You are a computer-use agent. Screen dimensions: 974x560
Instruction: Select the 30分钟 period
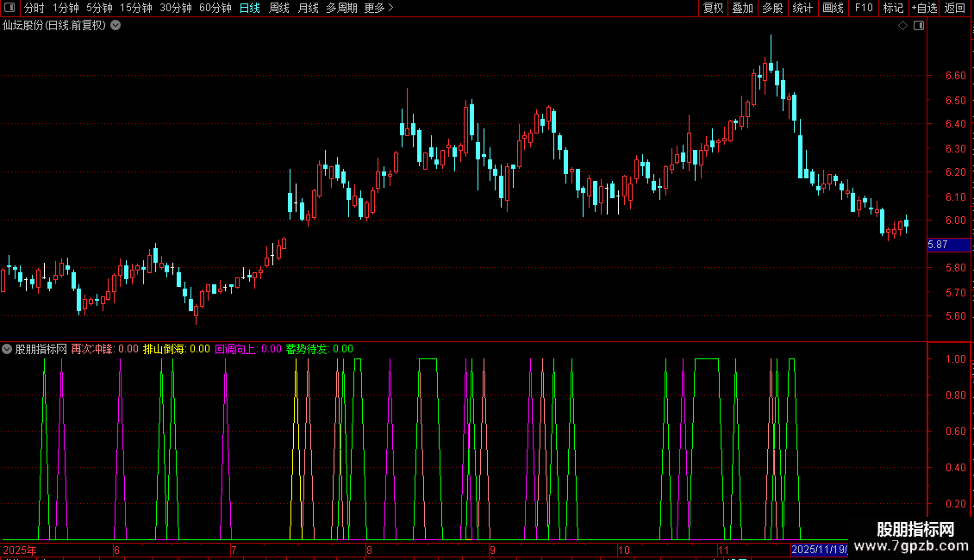pos(176,8)
